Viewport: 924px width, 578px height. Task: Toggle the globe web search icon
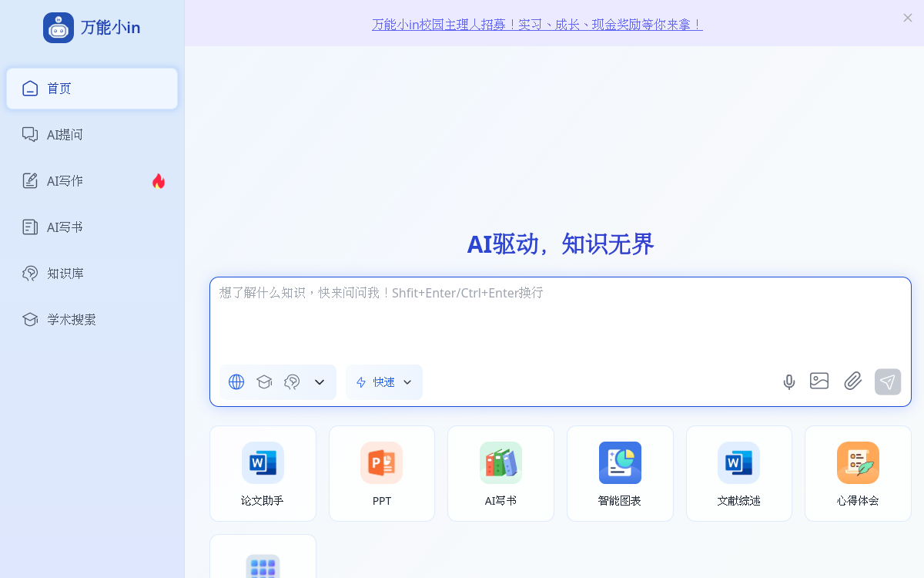(x=236, y=382)
